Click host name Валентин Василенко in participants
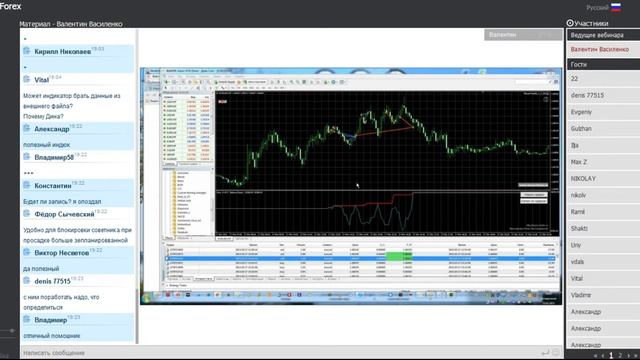The height and width of the screenshot is (360, 640). click(x=600, y=49)
